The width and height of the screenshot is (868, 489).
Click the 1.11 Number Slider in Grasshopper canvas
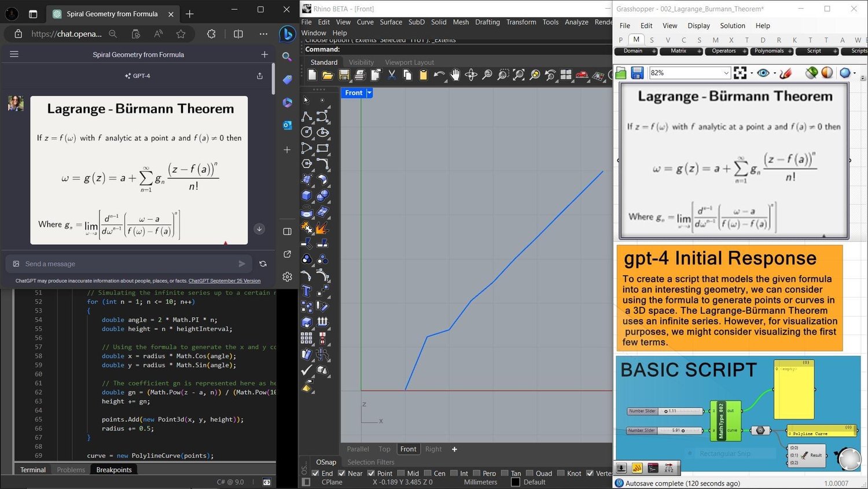tap(665, 411)
